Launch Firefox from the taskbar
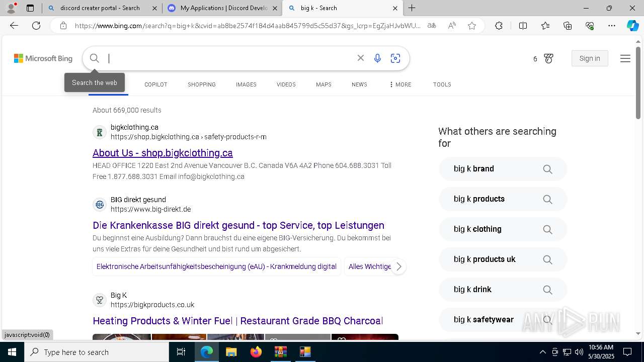This screenshot has width=644, height=362. [256, 352]
